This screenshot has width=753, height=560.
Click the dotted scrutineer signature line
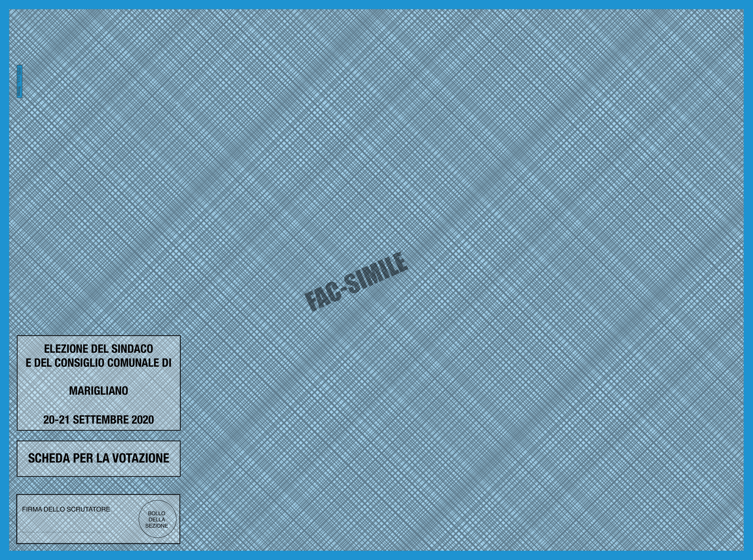pos(64,532)
